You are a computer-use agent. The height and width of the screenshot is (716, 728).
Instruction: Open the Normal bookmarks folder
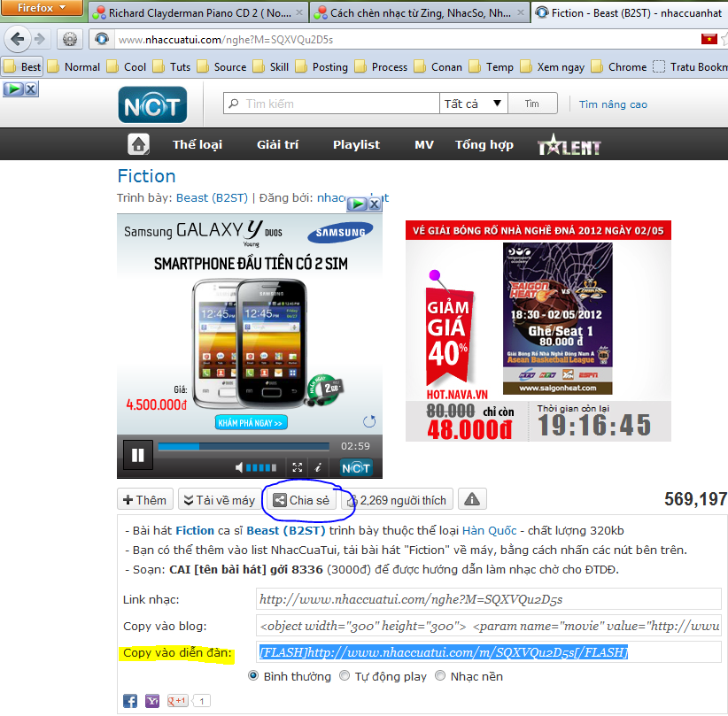click(x=74, y=66)
